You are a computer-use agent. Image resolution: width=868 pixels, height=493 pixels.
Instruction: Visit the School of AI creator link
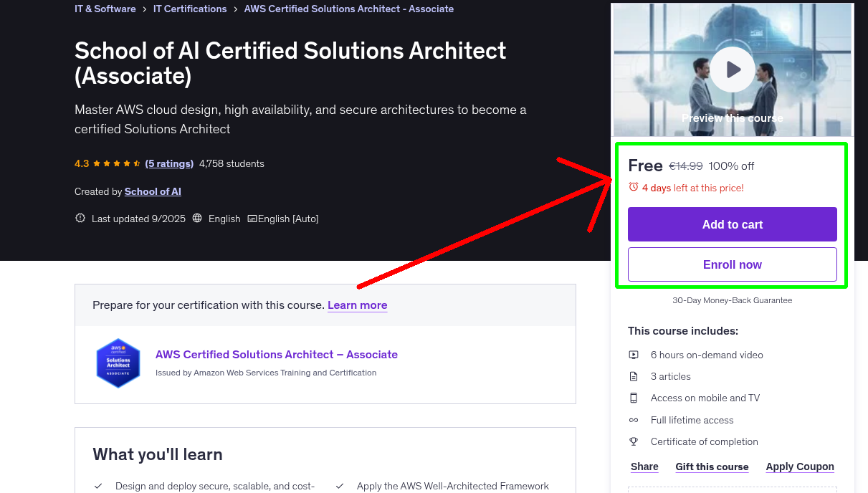click(153, 191)
